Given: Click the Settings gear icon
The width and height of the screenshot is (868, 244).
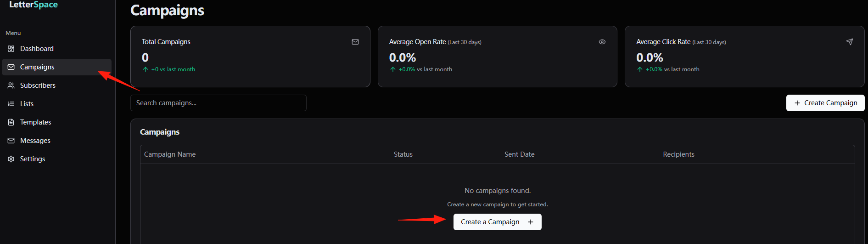Looking at the screenshot, I should [11, 159].
